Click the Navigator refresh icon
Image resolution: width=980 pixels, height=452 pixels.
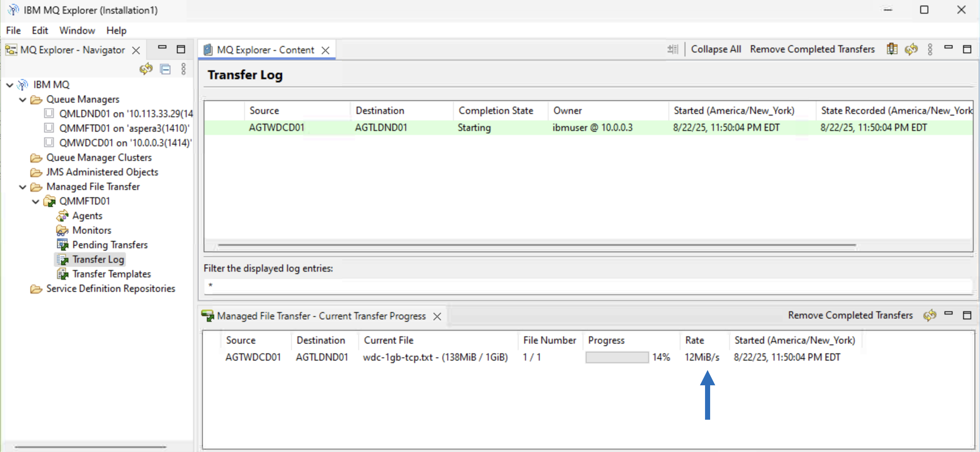point(146,69)
